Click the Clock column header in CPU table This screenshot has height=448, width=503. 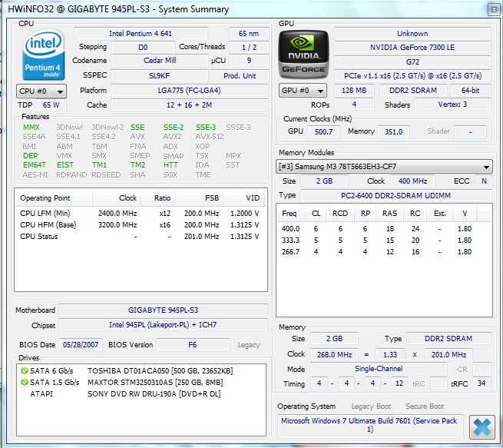[x=117, y=198]
